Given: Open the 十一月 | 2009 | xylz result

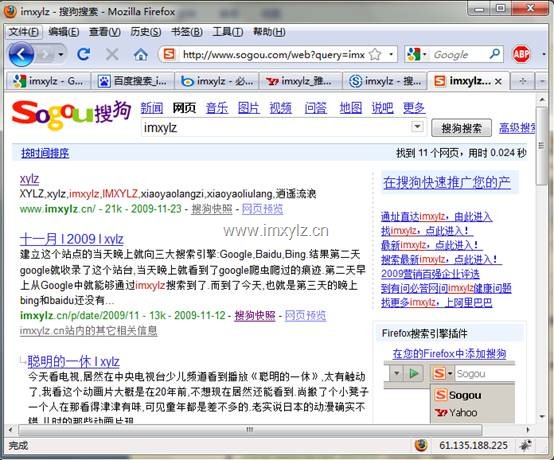Looking at the screenshot, I should tap(72, 239).
